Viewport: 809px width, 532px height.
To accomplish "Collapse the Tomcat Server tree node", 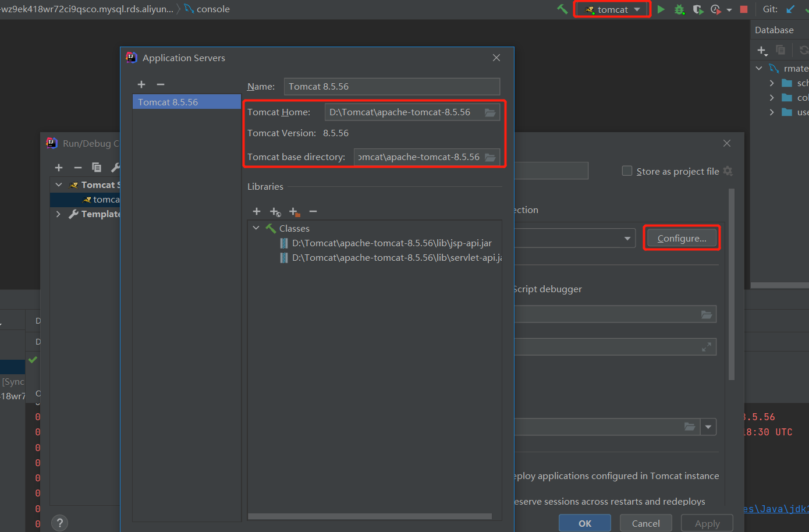I will [58, 185].
